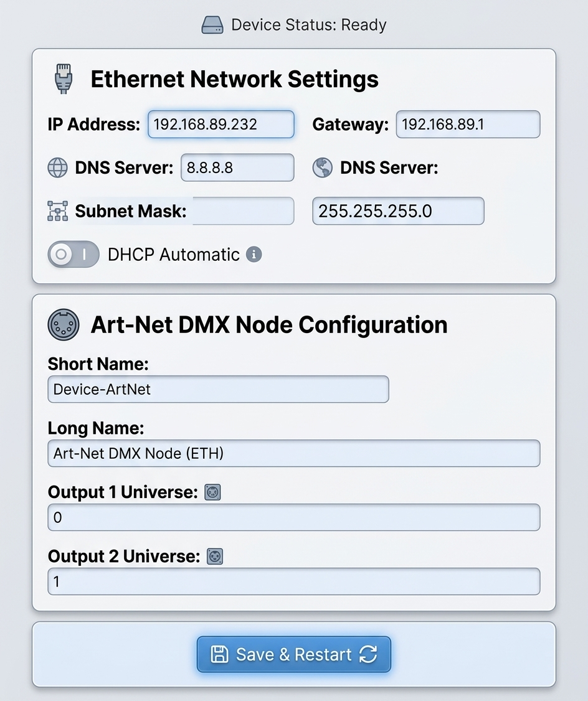The width and height of the screenshot is (588, 701).
Task: Focus the IP Address field showing 192.168.89.232
Action: (221, 125)
